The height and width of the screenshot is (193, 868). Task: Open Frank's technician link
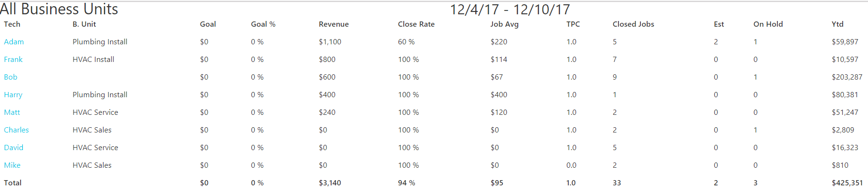tap(13, 60)
